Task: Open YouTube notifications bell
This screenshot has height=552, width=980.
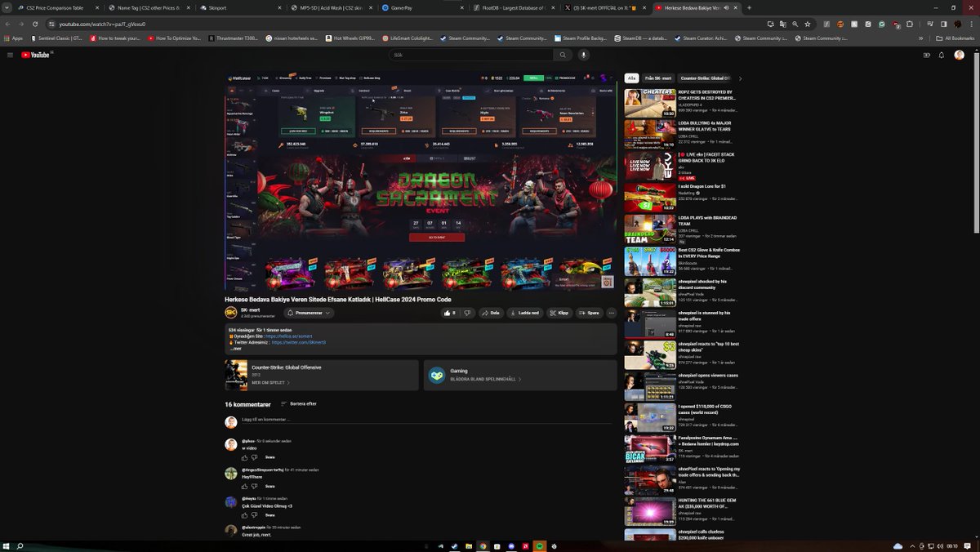Action: click(942, 55)
